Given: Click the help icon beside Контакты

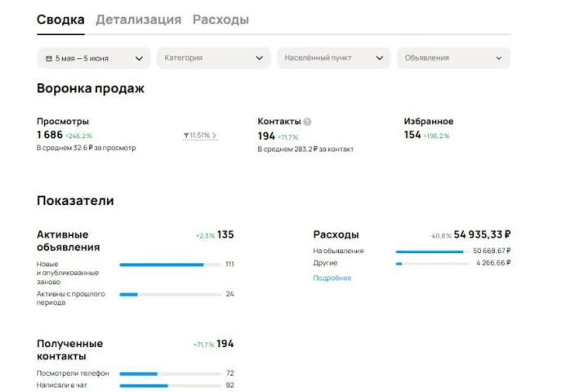Looking at the screenshot, I should point(307,122).
